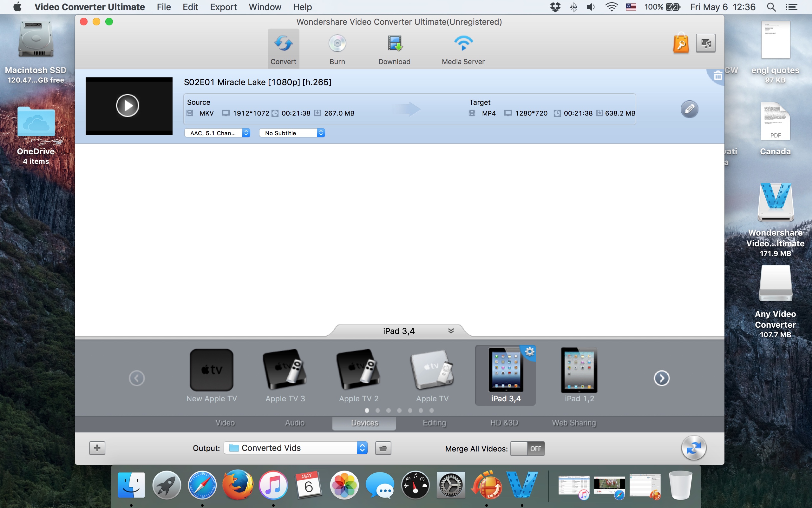The height and width of the screenshot is (508, 812).
Task: Collapse the iPad 3,4 format panel
Action: coord(451,331)
